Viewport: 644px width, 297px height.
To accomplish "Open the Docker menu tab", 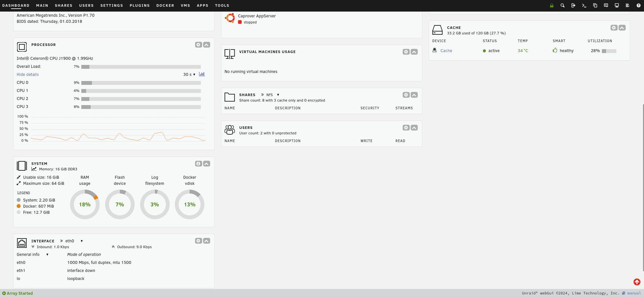I will [x=165, y=5].
